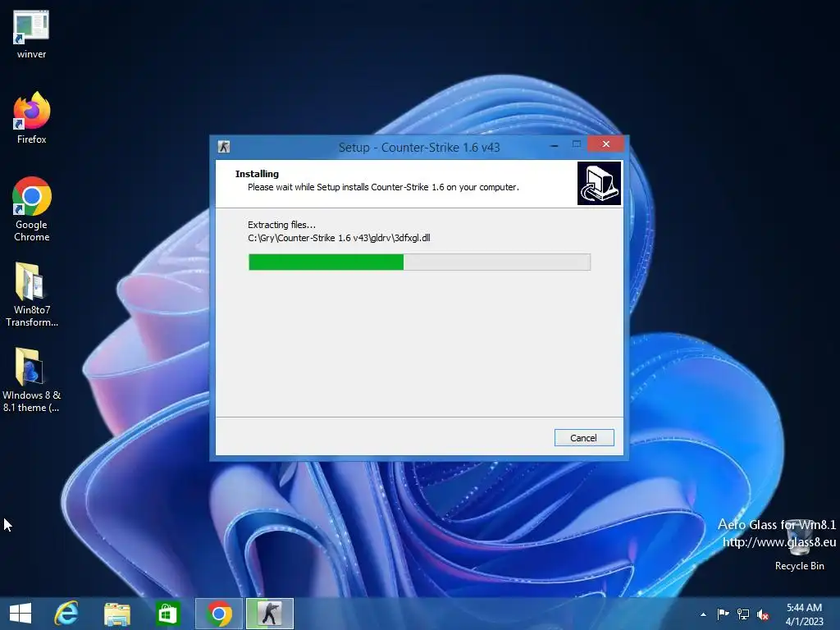The height and width of the screenshot is (630, 840).
Task: Click the 'Please wait while Setup installs' text
Action: 383,187
